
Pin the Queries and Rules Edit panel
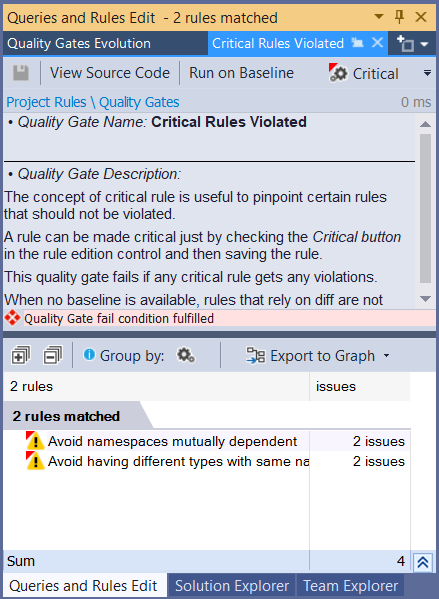click(x=399, y=17)
